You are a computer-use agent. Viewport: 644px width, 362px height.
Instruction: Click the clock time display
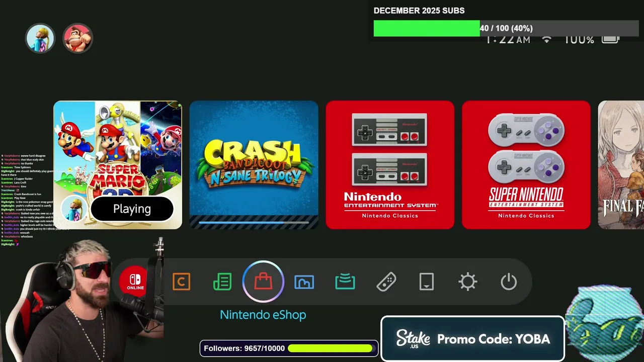[507, 39]
